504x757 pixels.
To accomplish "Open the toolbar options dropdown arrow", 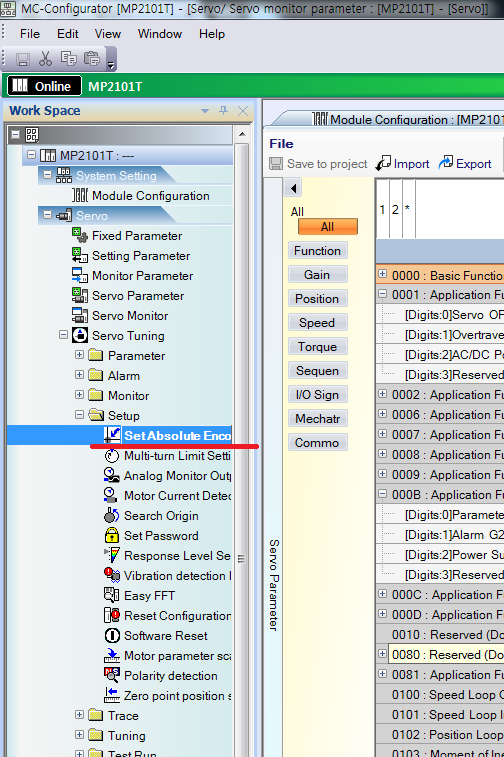I will point(111,65).
